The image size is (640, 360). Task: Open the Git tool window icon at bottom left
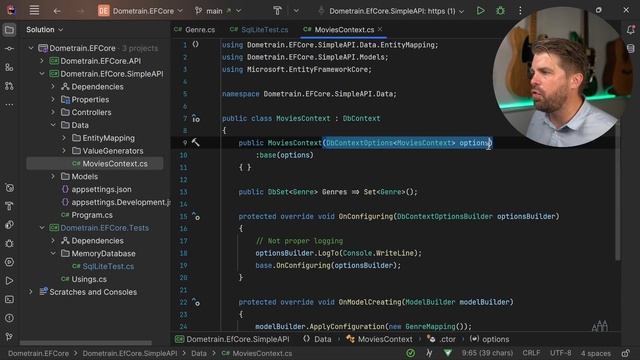pos(9,337)
